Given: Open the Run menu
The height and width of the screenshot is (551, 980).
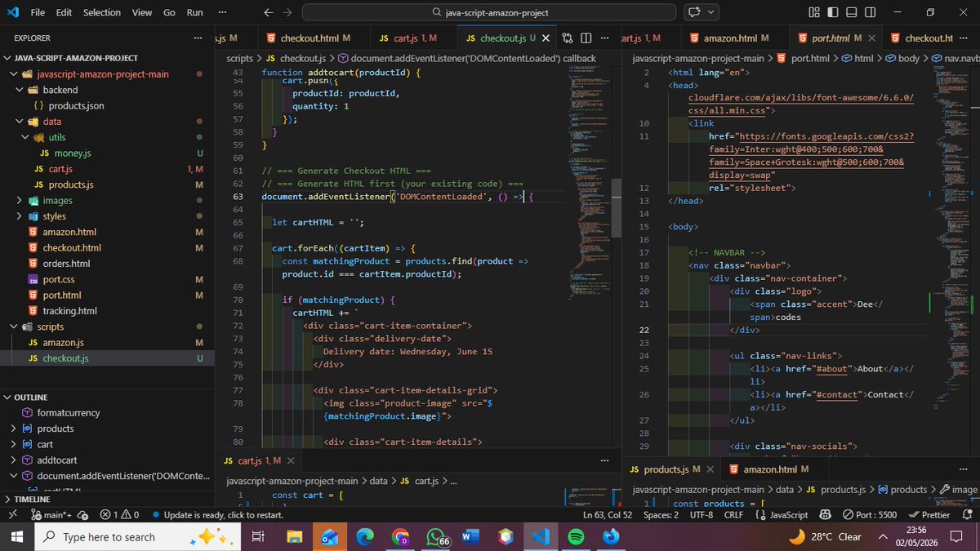Looking at the screenshot, I should 194,12.
